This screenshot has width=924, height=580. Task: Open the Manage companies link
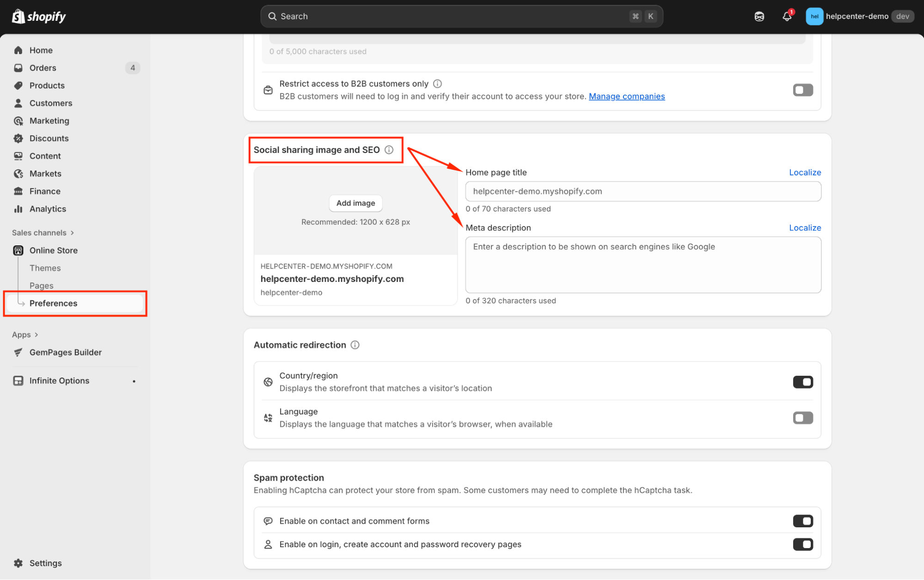click(x=626, y=96)
